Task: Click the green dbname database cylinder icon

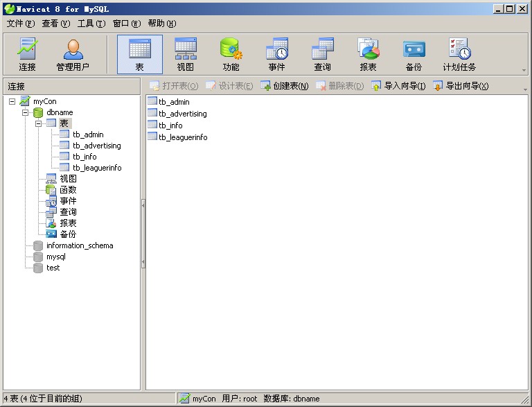Action: pos(38,112)
